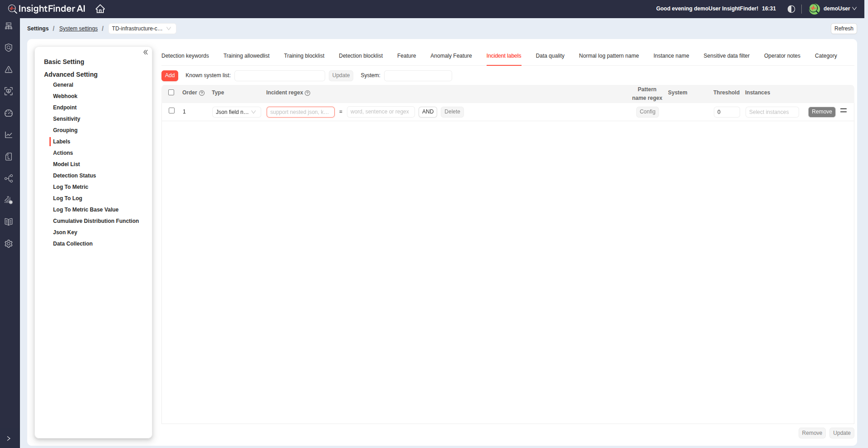The image size is (868, 448).
Task: Check the checkbox for row 1
Action: pos(171,111)
